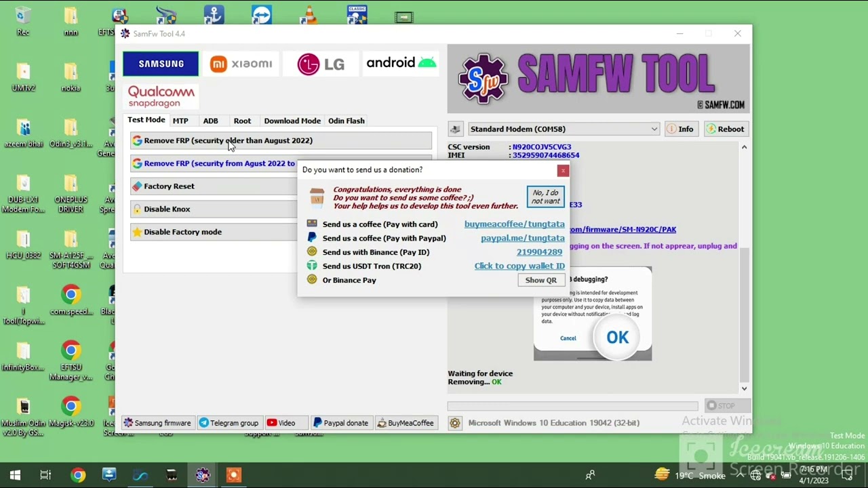The height and width of the screenshot is (488, 868).
Task: Click coin icon beside Binance Pay ID
Action: 312,251
